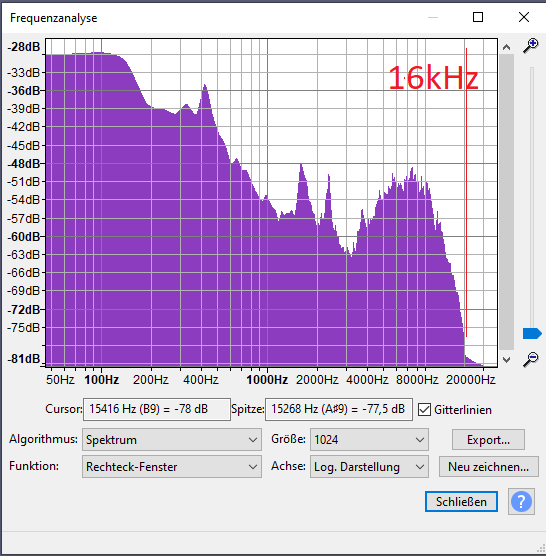Click the 100Hz axis label
The height and width of the screenshot is (556, 546).
(x=101, y=380)
